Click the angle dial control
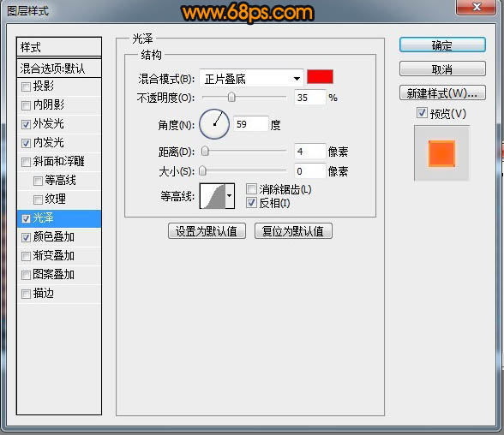 pos(214,124)
